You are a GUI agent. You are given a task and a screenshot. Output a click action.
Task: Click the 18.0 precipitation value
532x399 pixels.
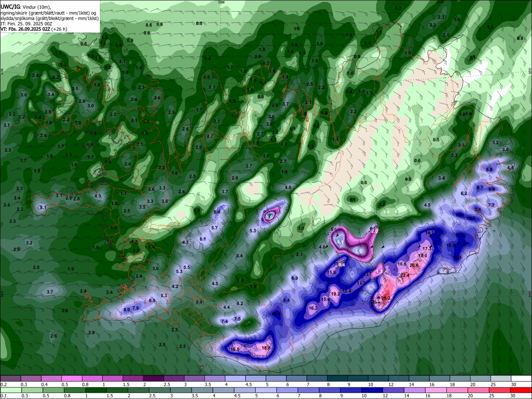423,256
